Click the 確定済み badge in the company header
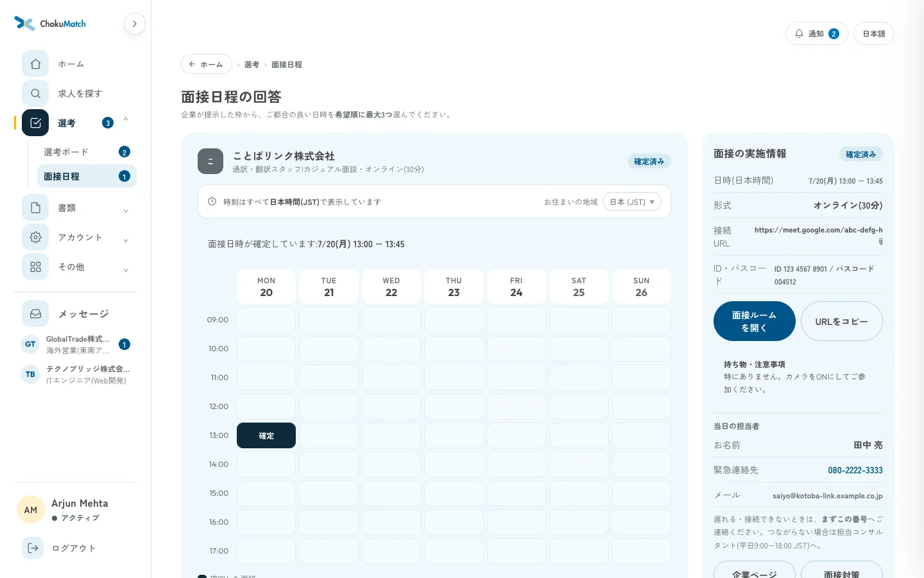924x578 pixels. [x=649, y=161]
